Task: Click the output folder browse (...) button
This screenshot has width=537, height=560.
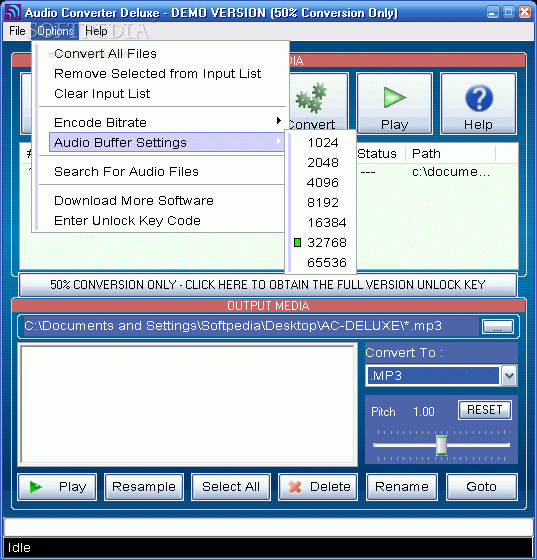Action: point(498,326)
